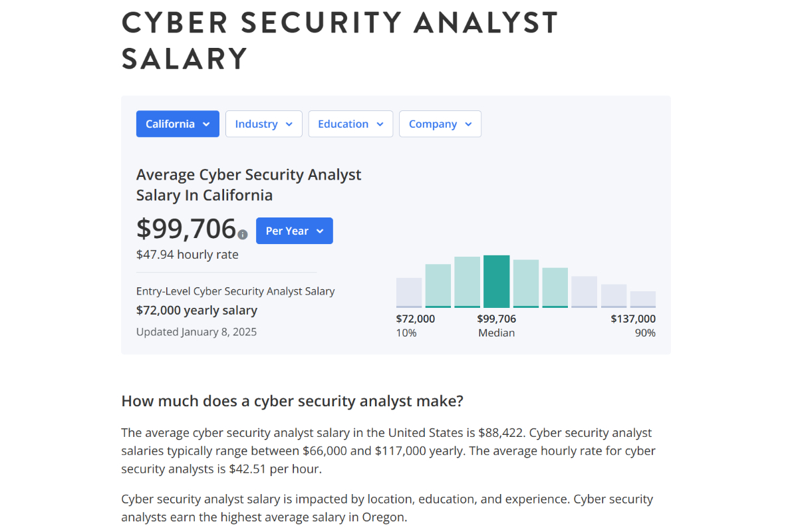Click the Entry-Level Cyber Security Analyst Salary label
Image resolution: width=798 pixels, height=532 pixels.
click(235, 291)
